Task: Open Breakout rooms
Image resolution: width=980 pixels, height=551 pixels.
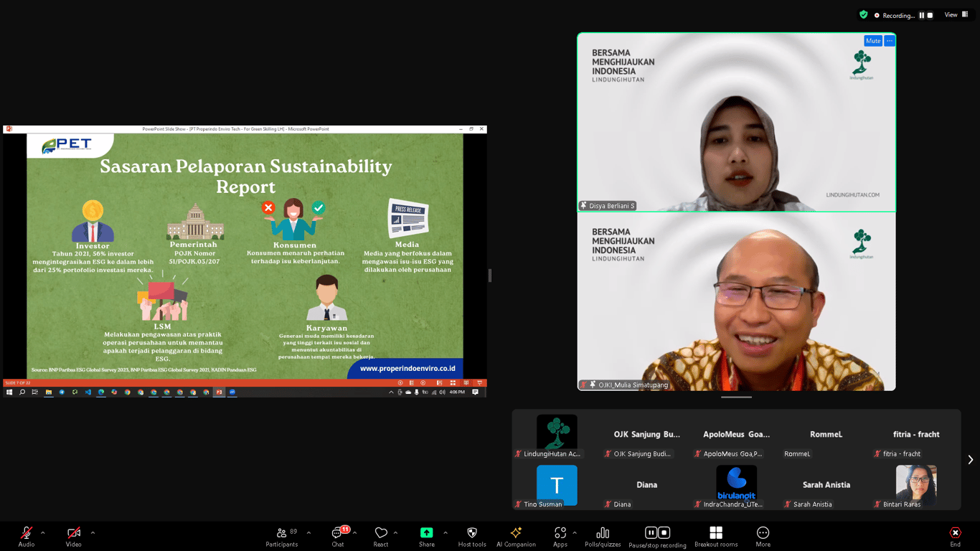Action: click(716, 536)
